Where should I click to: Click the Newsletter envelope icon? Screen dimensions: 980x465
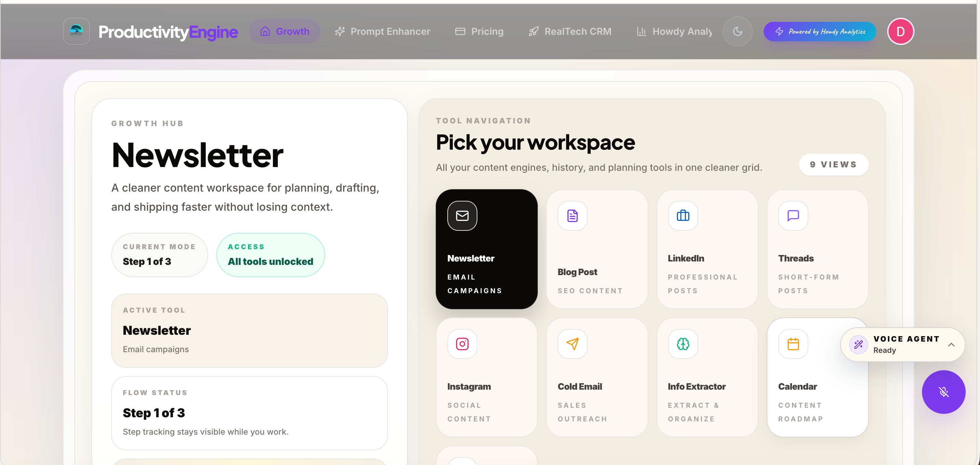(x=462, y=215)
